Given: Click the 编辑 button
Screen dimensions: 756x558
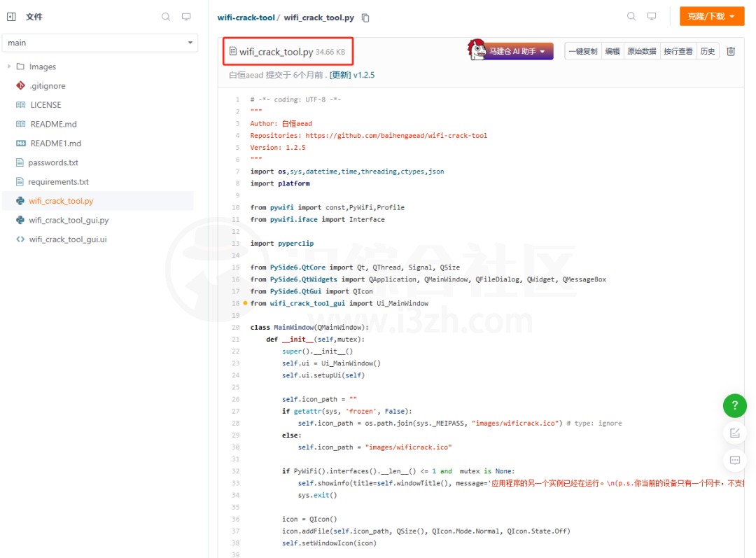Looking at the screenshot, I should [612, 51].
